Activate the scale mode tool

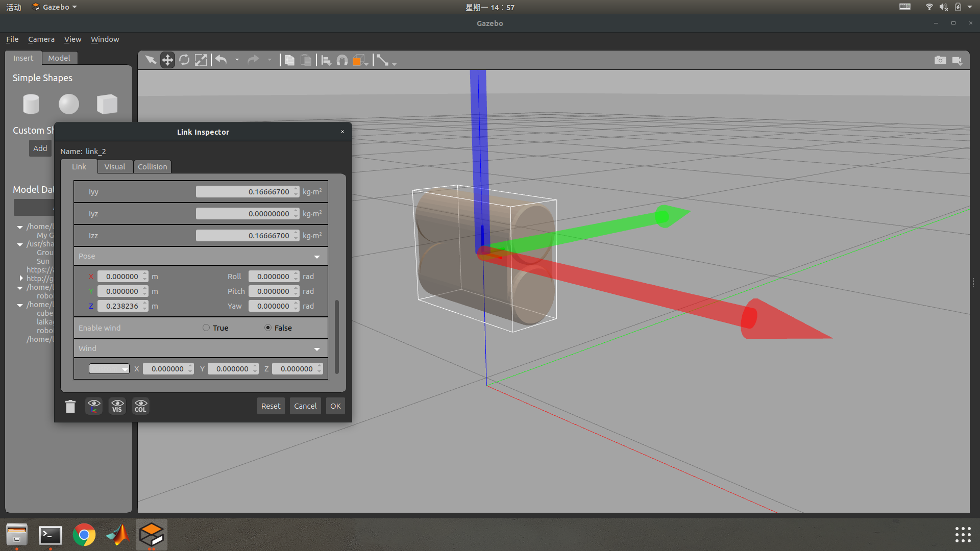click(x=201, y=60)
